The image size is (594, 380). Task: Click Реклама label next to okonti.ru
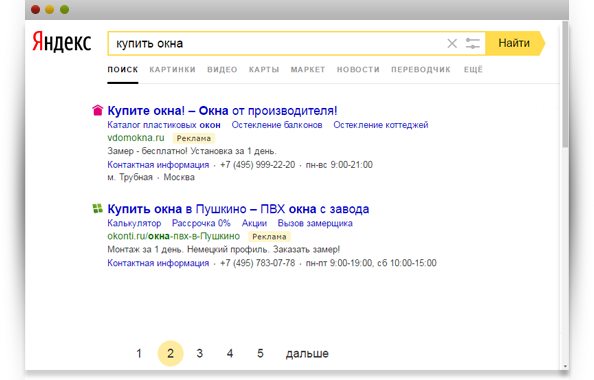click(x=269, y=237)
